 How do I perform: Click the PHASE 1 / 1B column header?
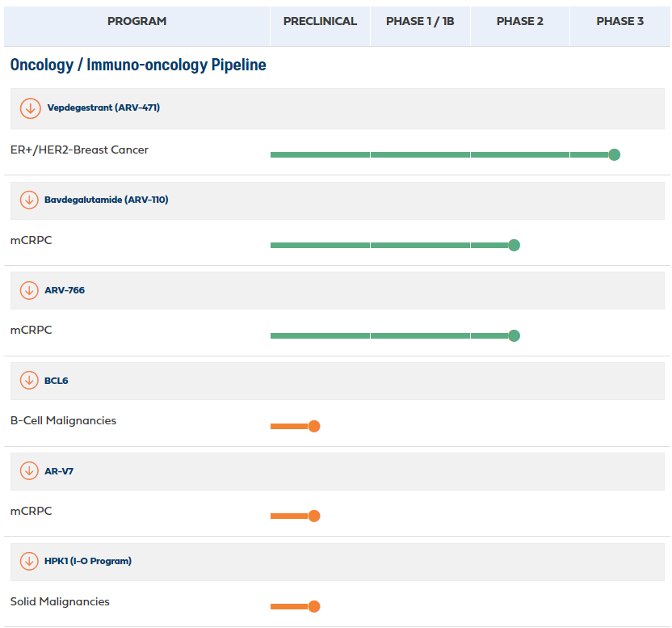click(420, 22)
